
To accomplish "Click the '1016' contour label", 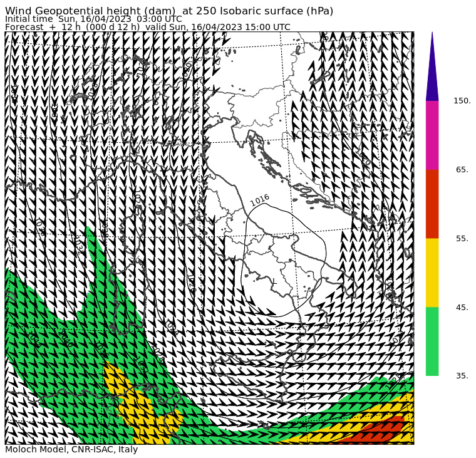I will tap(260, 200).
